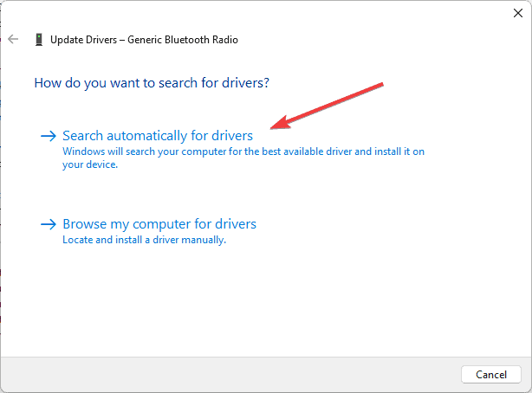Click the 'Windows will search your computer' description

243,158
